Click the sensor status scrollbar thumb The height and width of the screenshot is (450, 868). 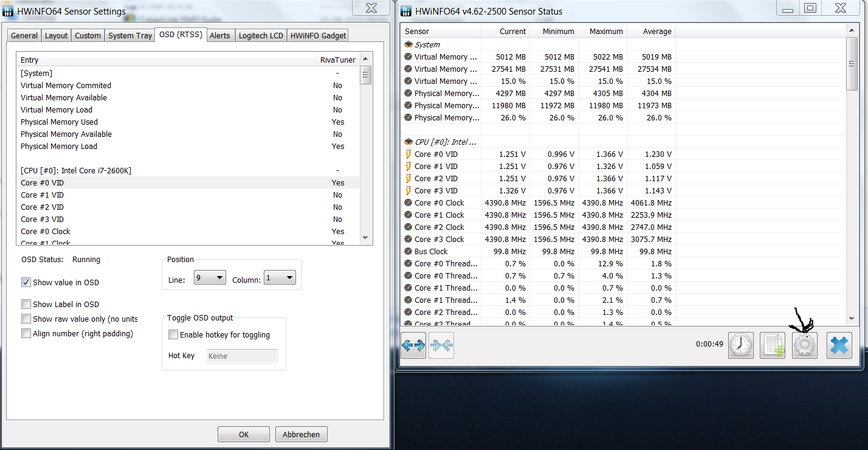[852, 64]
